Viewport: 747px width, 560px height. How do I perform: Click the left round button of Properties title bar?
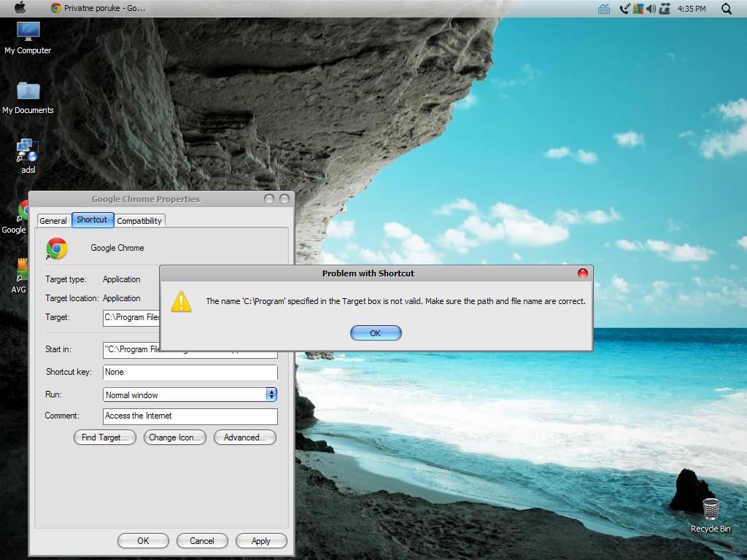[x=269, y=199]
